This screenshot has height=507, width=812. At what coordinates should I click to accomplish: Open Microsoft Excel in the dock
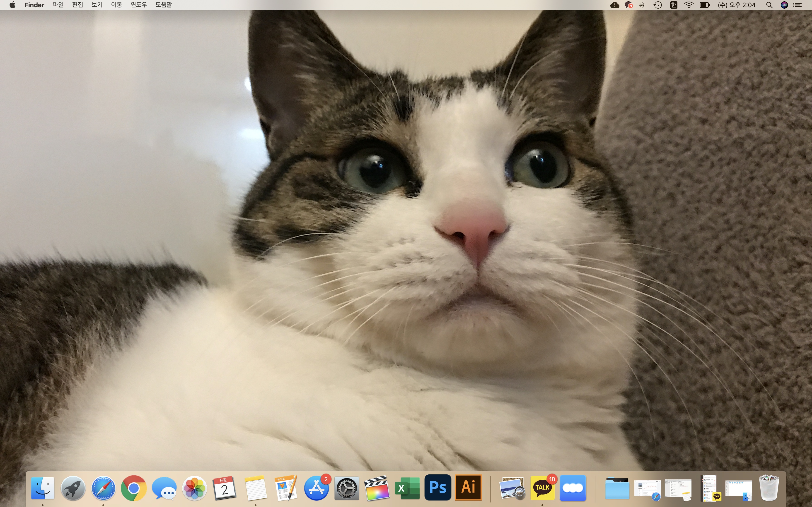(x=407, y=488)
